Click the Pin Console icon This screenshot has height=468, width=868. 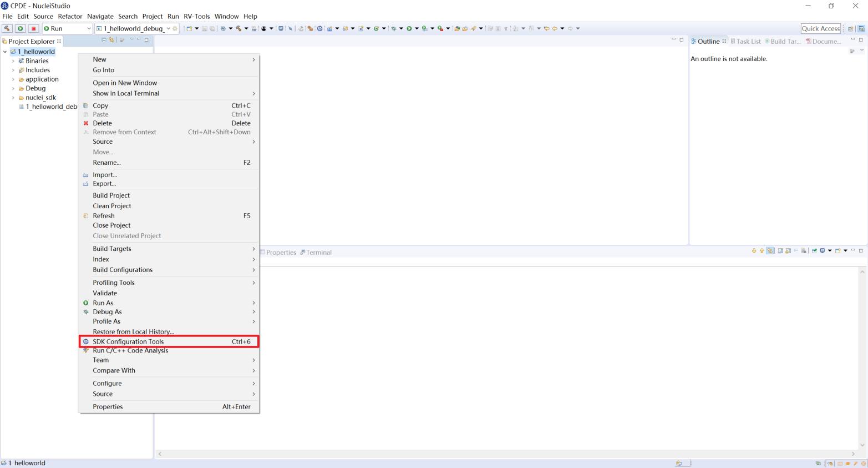[x=814, y=251]
